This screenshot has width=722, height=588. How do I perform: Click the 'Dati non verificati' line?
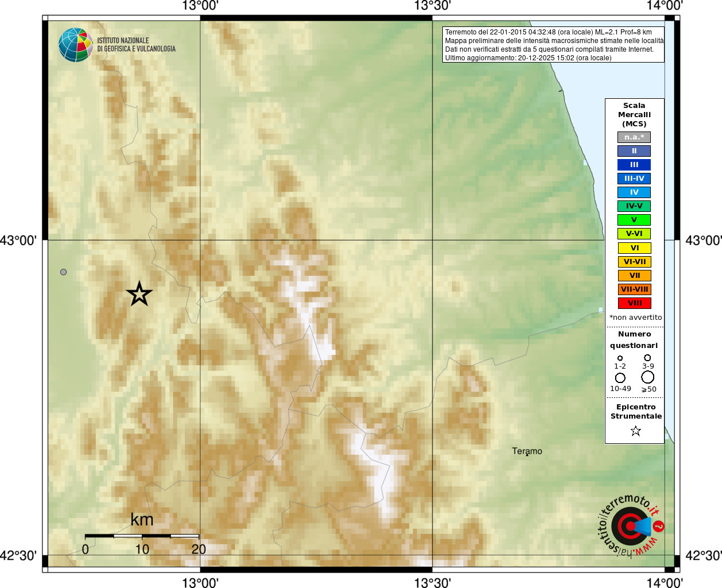click(x=549, y=49)
